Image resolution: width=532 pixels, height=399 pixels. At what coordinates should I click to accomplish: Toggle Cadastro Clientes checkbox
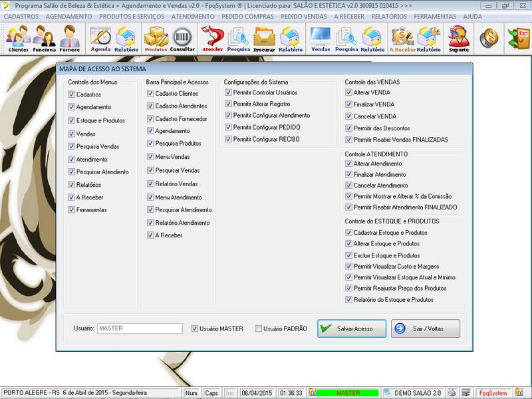pyautogui.click(x=150, y=93)
